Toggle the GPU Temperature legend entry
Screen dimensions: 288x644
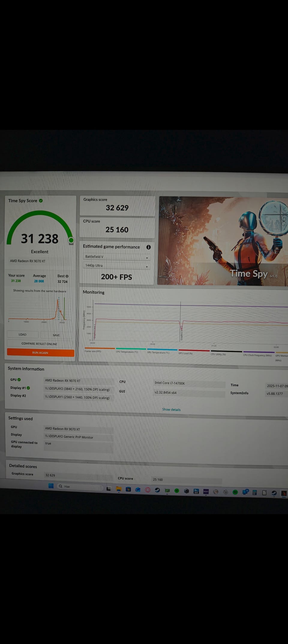(x=162, y=351)
